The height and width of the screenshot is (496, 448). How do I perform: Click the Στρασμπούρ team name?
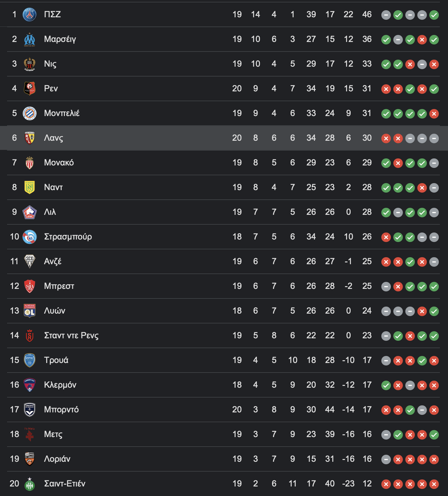coord(68,237)
